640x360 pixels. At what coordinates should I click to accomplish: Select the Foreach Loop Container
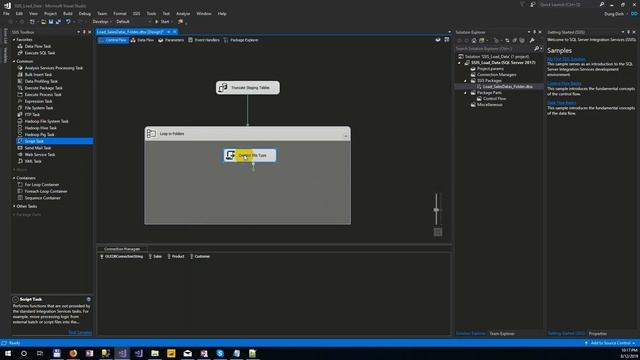pos(46,191)
